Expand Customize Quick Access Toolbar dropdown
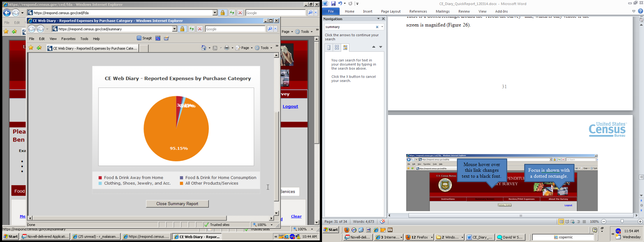Viewport: 644px width, 242px height. (358, 4)
